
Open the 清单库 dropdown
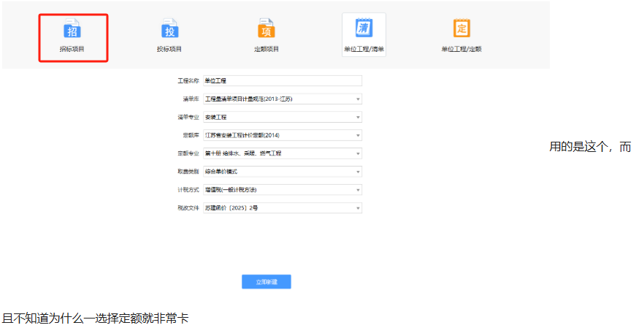(x=283, y=99)
